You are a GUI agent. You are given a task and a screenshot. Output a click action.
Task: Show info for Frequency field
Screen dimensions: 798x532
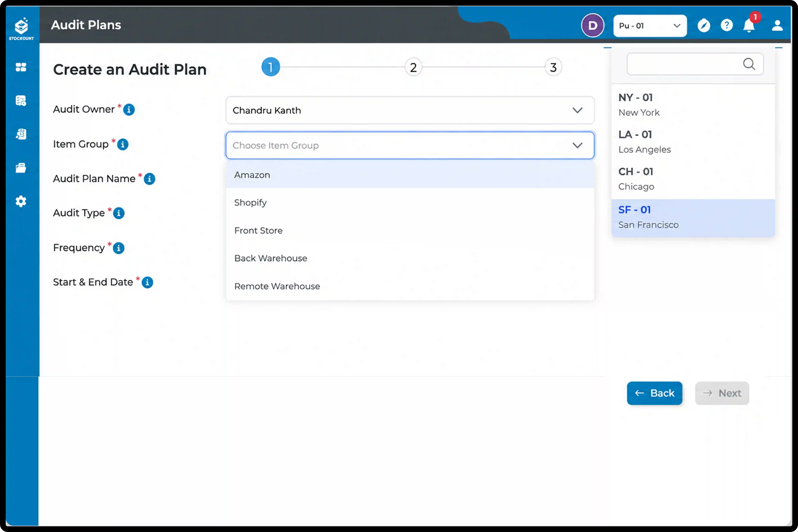[119, 248]
